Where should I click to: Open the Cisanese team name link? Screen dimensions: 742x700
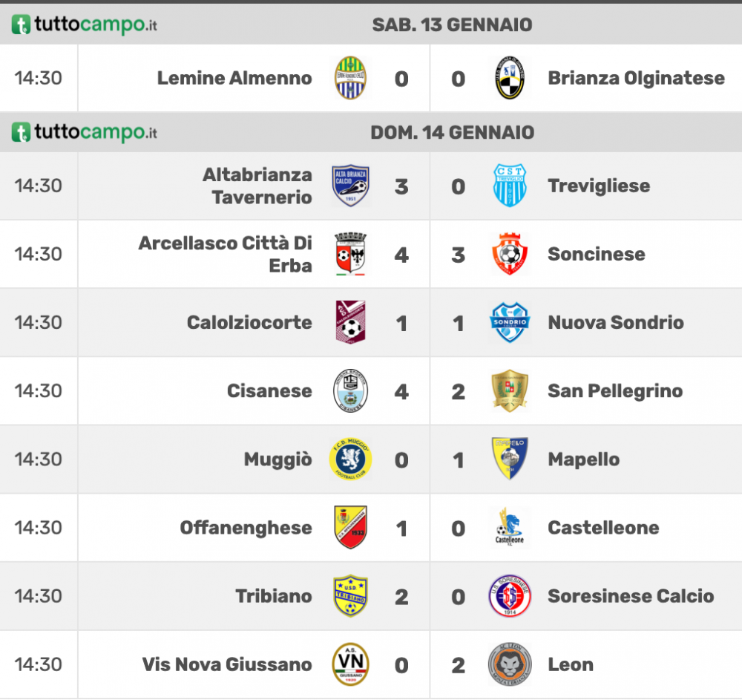(x=270, y=391)
